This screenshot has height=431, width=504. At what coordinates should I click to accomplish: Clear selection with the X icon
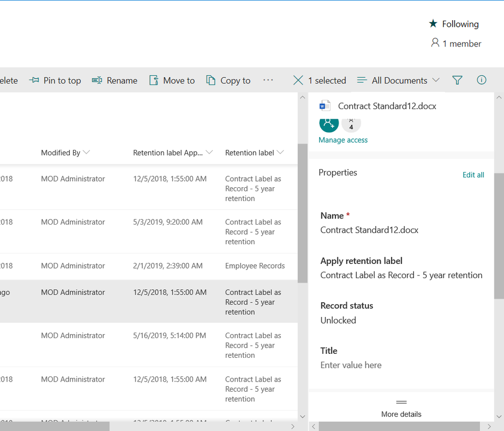pyautogui.click(x=298, y=80)
